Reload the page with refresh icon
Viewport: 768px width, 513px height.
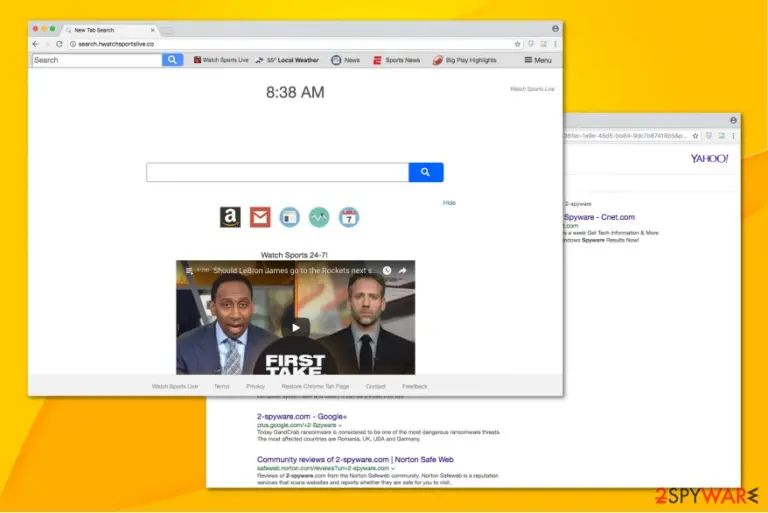pos(59,44)
